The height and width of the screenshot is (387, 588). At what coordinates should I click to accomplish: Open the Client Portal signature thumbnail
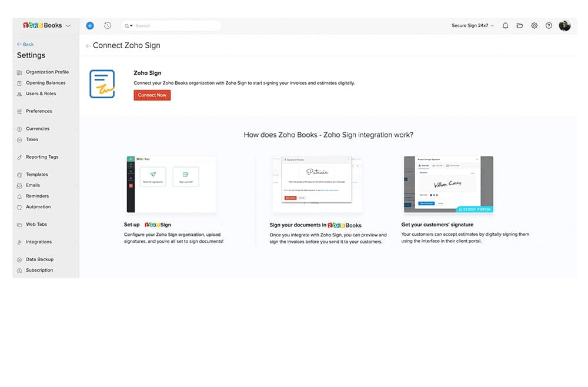(449, 185)
